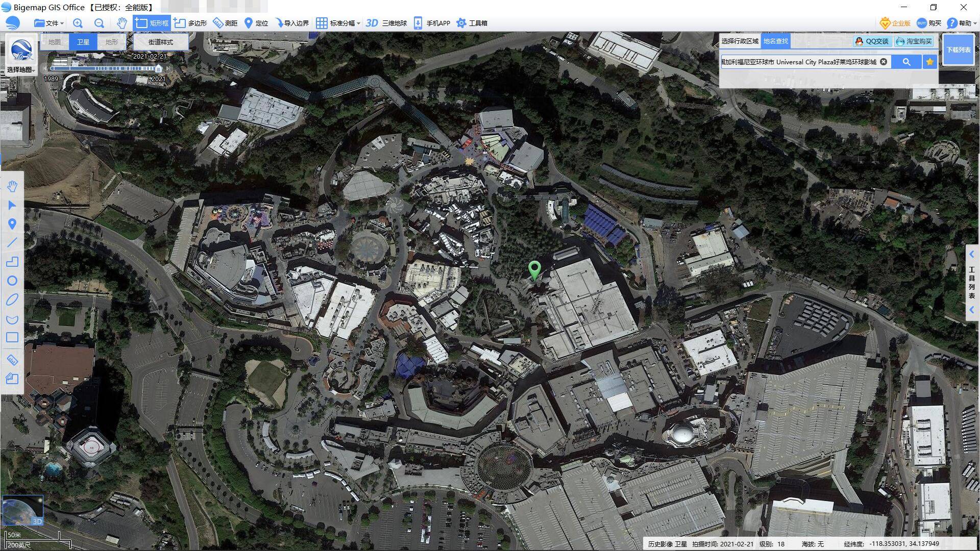This screenshot has width=980, height=551.
Task: Open the 工具箱 toolbox menu item
Action: tap(472, 23)
